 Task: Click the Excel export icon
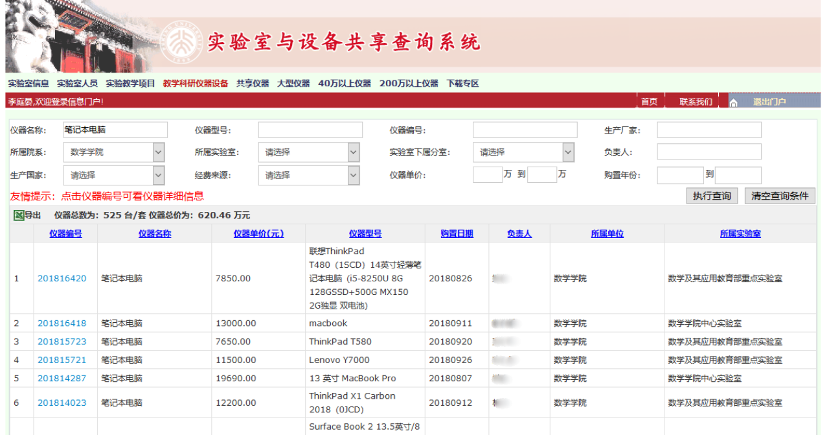18,215
